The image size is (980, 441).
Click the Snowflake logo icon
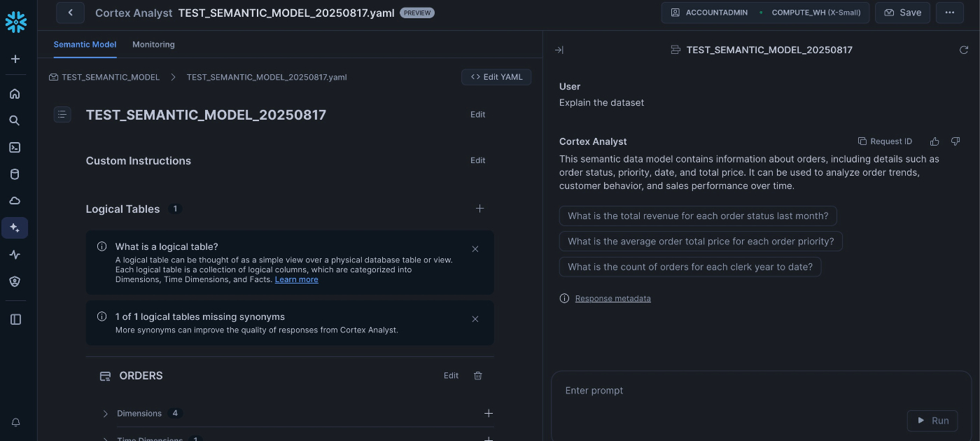click(x=15, y=22)
